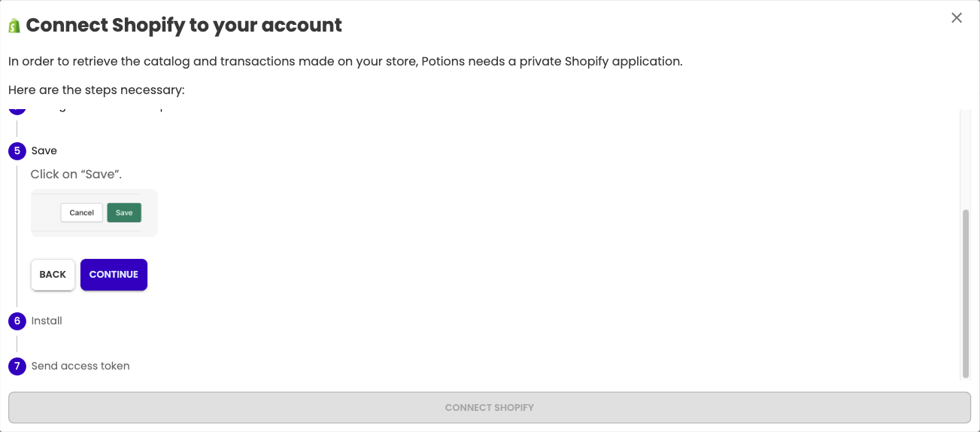Click the "Connect Shopify to your account" heading
Image resolution: width=980 pixels, height=432 pixels.
click(x=184, y=26)
